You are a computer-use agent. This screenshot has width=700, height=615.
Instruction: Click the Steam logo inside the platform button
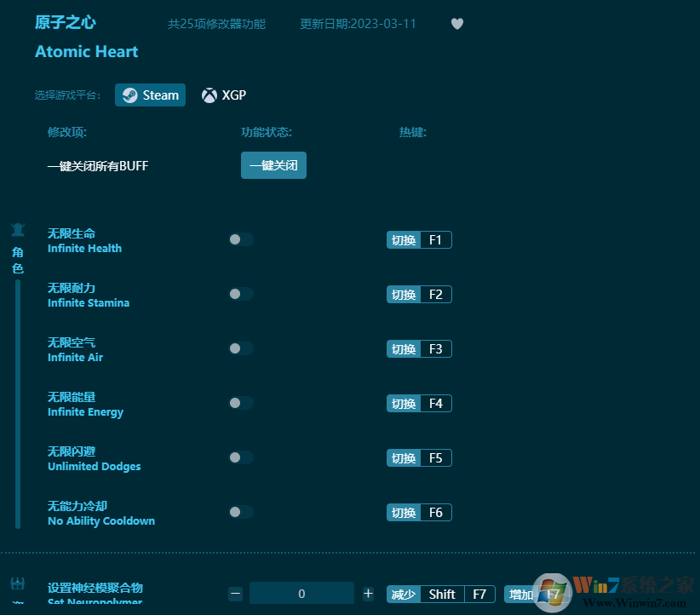tap(130, 95)
